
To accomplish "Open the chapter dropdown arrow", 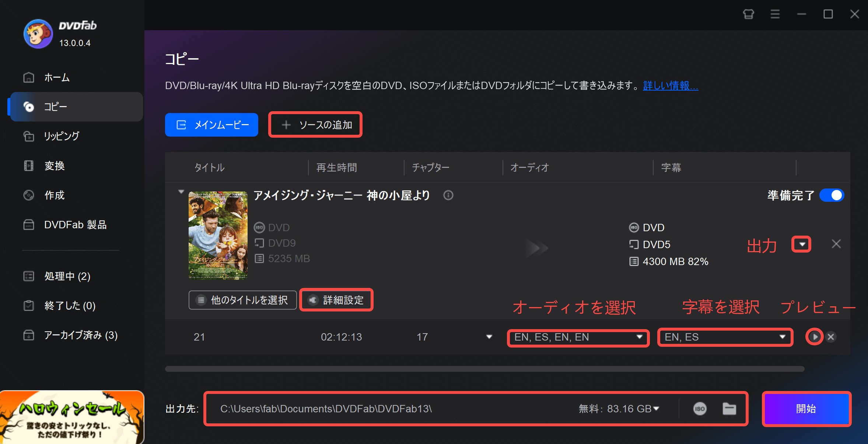I will 489,337.
